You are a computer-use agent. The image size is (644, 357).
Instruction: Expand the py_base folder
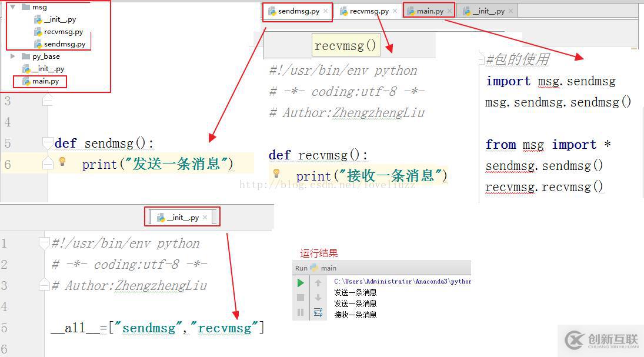13,56
